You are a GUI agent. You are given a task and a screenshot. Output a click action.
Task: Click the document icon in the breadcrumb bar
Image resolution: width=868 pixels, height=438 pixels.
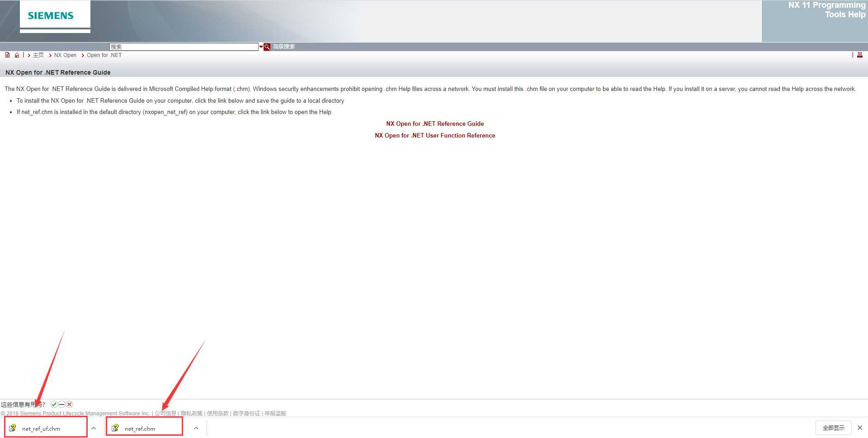click(x=7, y=55)
